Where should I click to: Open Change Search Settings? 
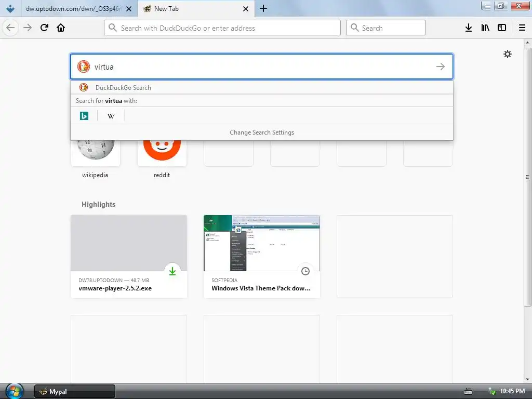[262, 132]
